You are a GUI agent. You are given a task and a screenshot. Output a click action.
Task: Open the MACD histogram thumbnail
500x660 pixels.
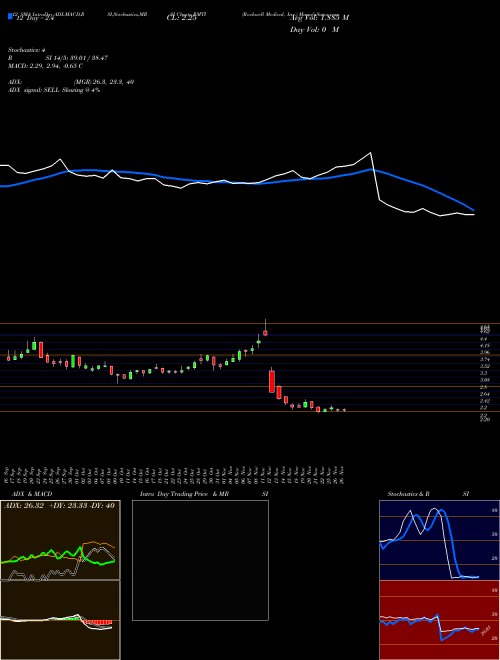pyautogui.click(x=60, y=620)
